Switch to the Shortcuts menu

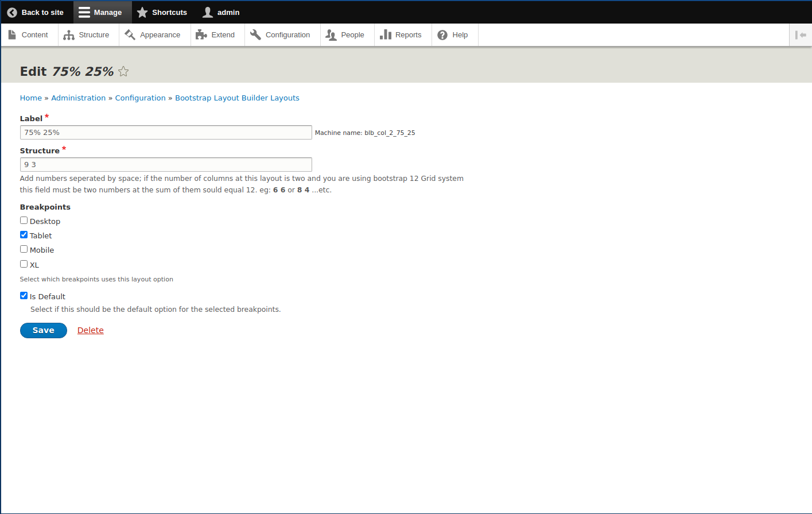coord(162,12)
